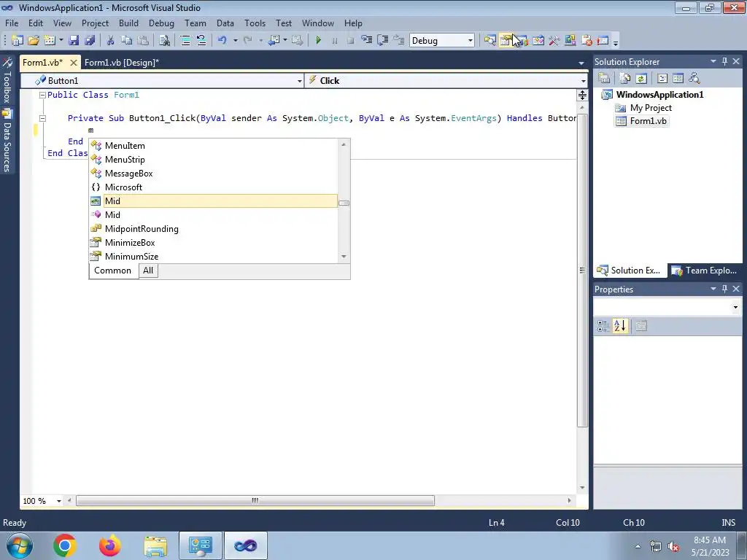
Task: Expand the Toolbox side panel
Action: (7, 81)
